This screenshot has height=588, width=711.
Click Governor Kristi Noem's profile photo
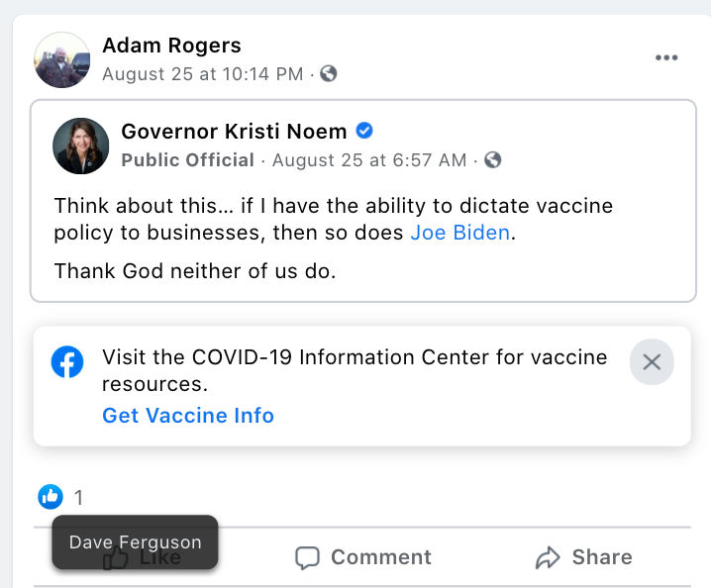click(80, 146)
